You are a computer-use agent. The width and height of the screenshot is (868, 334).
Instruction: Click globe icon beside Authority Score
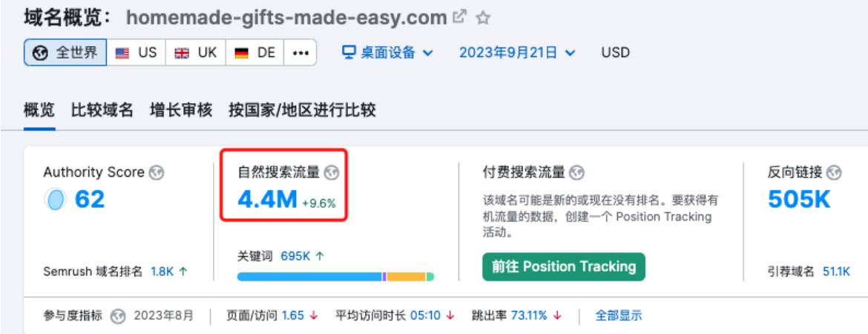coord(157,173)
